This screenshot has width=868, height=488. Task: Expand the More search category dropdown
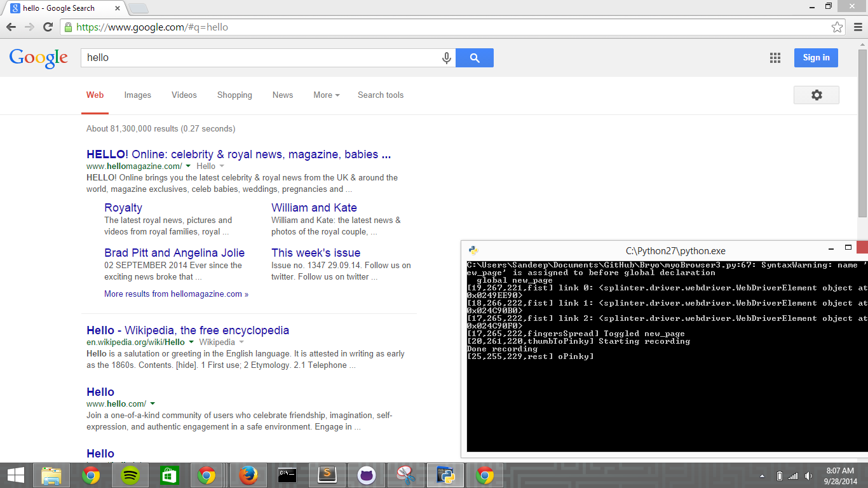[327, 95]
